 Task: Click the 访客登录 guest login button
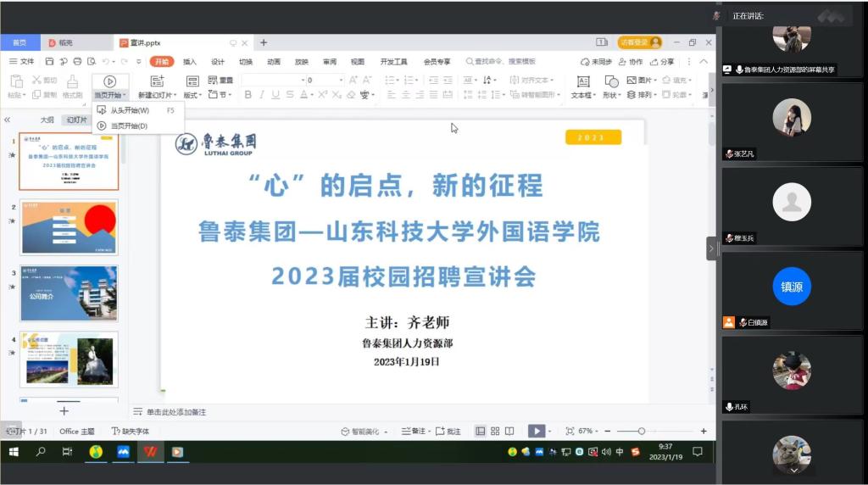(x=639, y=42)
